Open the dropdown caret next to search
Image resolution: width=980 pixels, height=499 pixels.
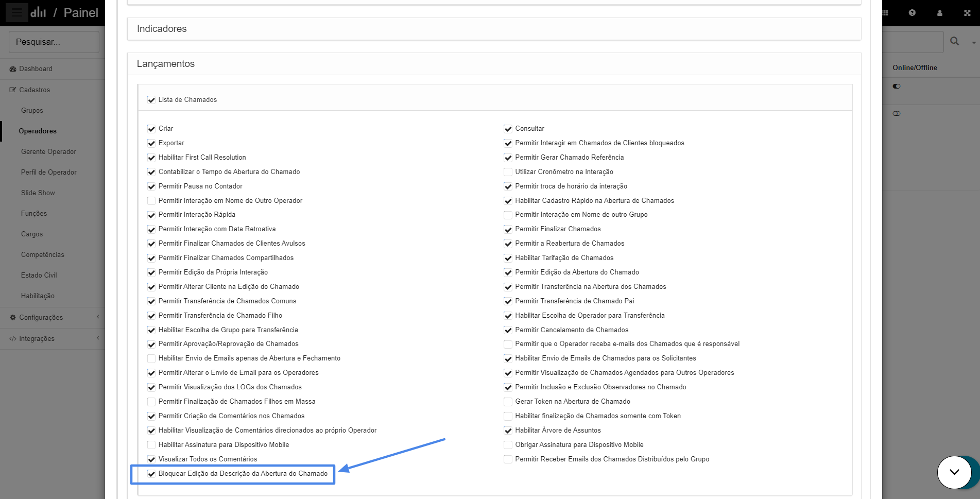tap(973, 42)
